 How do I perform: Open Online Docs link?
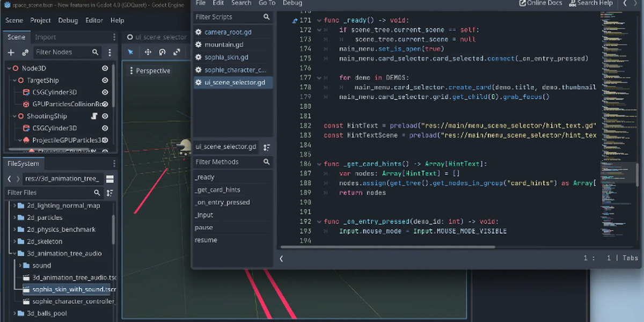pos(541,3)
